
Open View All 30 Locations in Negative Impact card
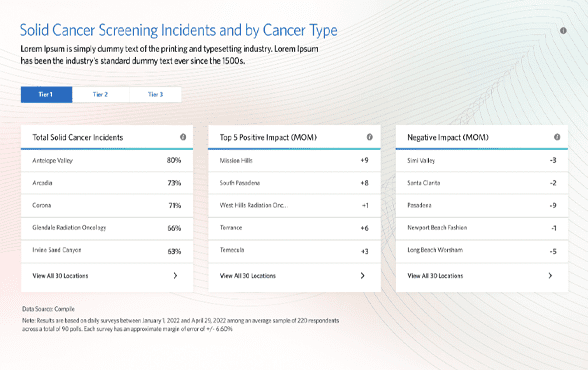435,276
